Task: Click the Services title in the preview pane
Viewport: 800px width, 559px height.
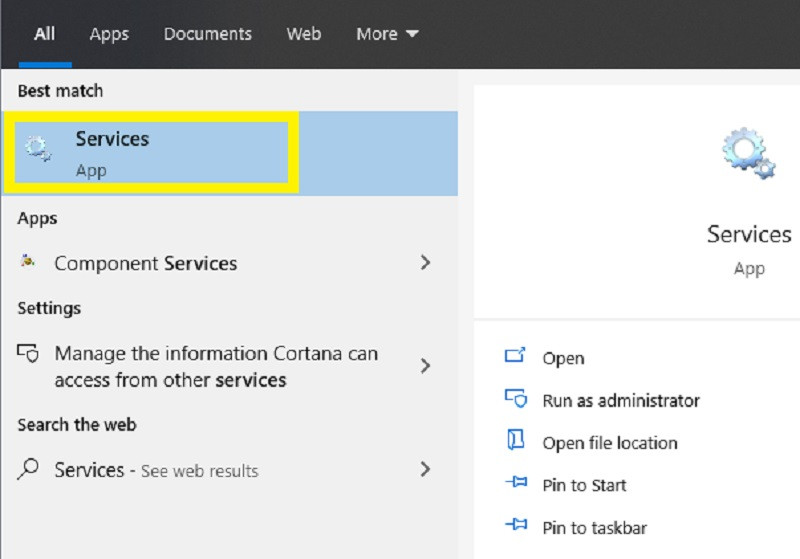Action: (748, 234)
